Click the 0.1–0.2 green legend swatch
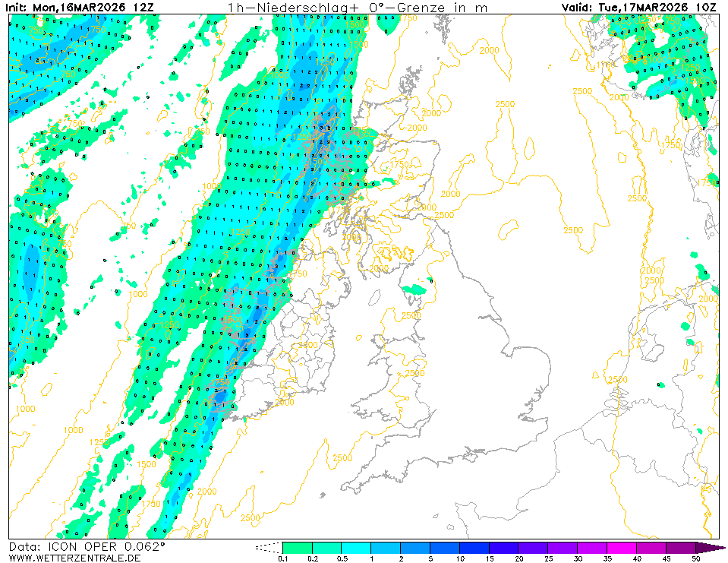 297,547
